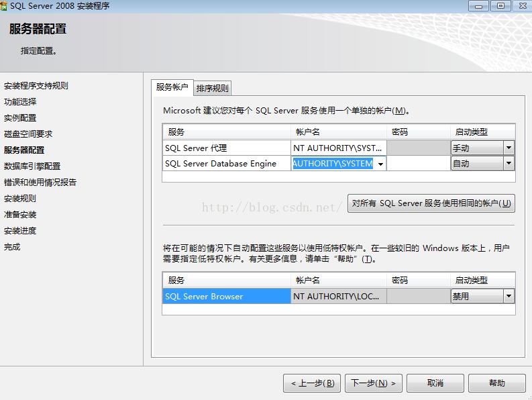Expand account name dropdown for Database Engine

click(x=380, y=164)
